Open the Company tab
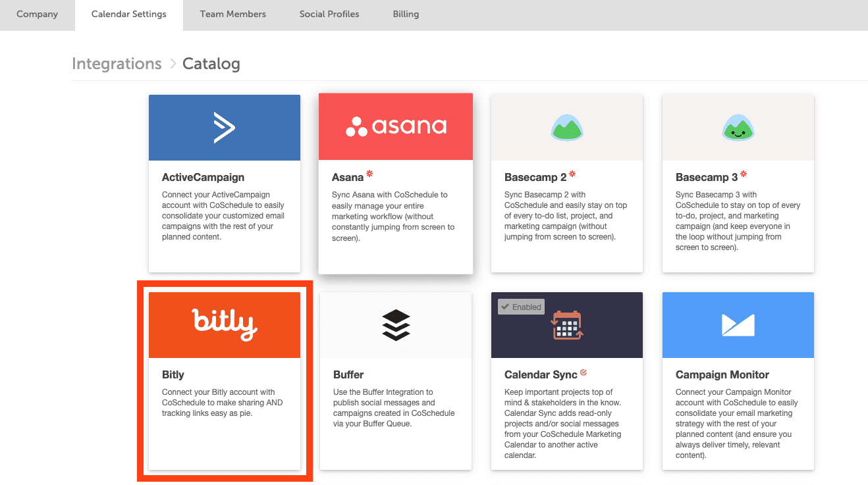The width and height of the screenshot is (868, 485). pyautogui.click(x=37, y=14)
